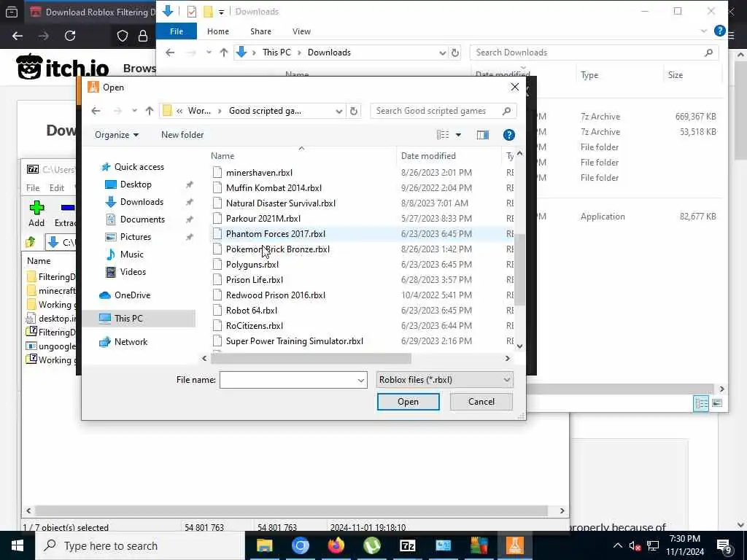The height and width of the screenshot is (560, 747).
Task: Switch Explorer to large icons view
Action: 717,403
